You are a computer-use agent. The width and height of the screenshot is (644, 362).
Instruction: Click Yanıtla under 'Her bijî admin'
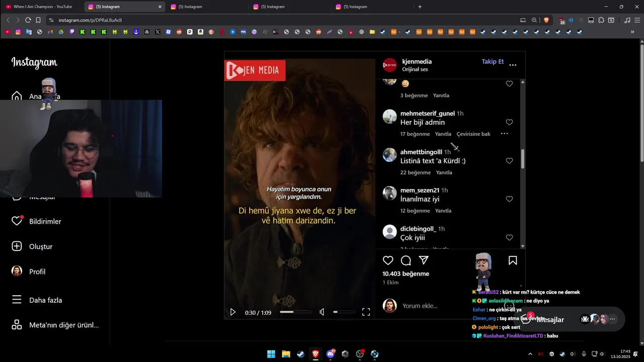[x=443, y=134]
